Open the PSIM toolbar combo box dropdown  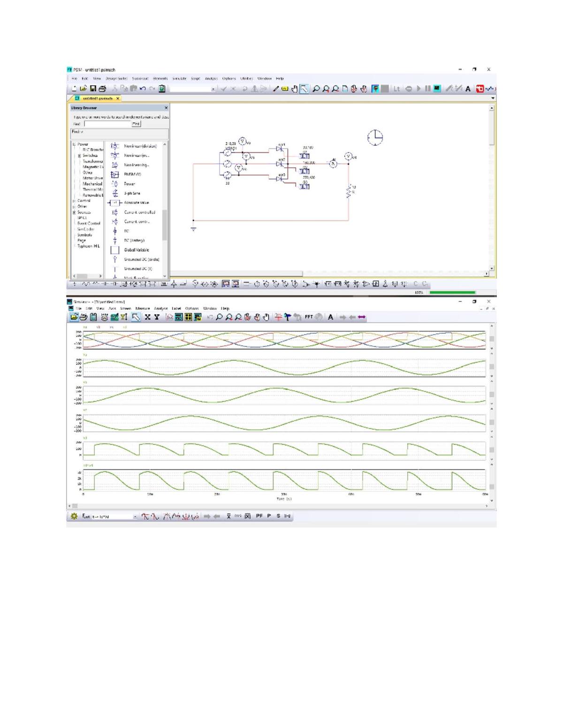pos(213,89)
